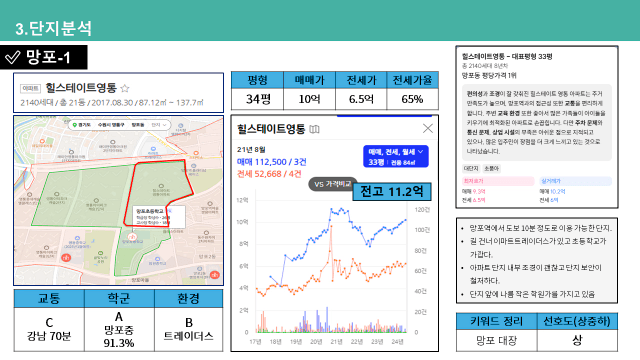Click the red school marker at map bottom-right corner
Viewport: 640px width, 360px height.
215,275
